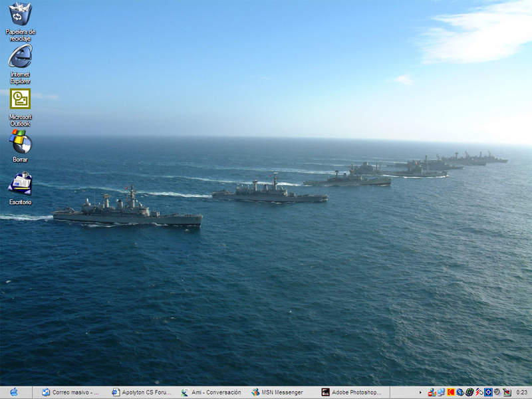Switch to Apolyton CS Forum taskbar button
This screenshot has height=399, width=532.
point(141,392)
